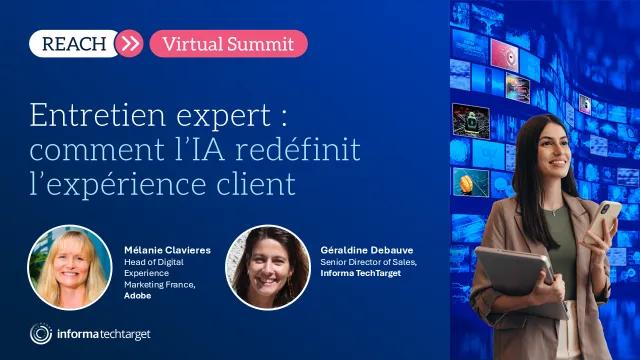Screen dimensions: 640x360
Task: Click the bold Adobe company name
Action: (x=138, y=296)
